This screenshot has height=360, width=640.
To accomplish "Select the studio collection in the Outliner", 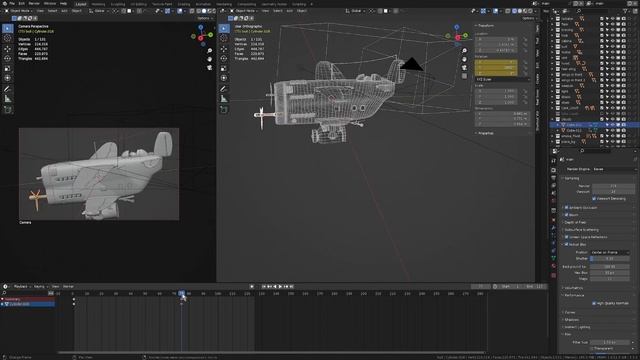I will 567,119.
